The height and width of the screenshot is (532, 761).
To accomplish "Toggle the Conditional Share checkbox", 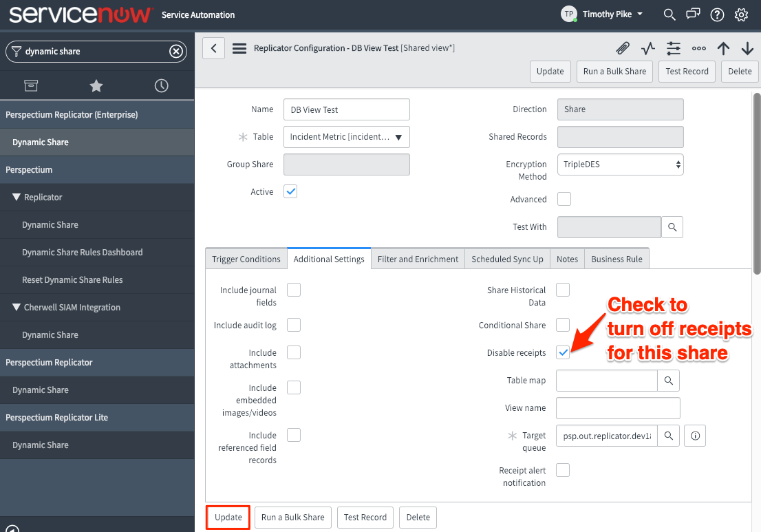I will pos(563,325).
